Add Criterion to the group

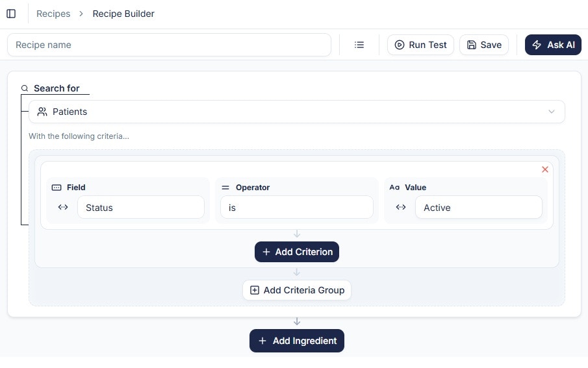297,252
